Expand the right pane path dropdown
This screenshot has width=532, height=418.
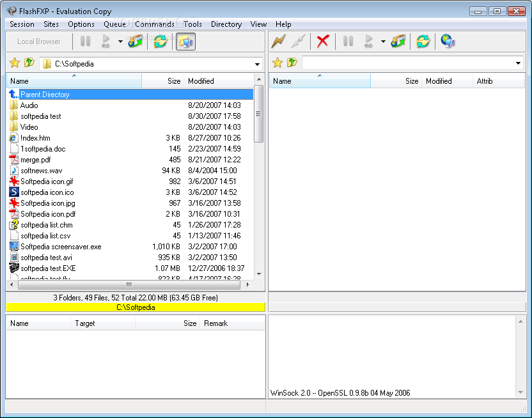click(x=518, y=63)
